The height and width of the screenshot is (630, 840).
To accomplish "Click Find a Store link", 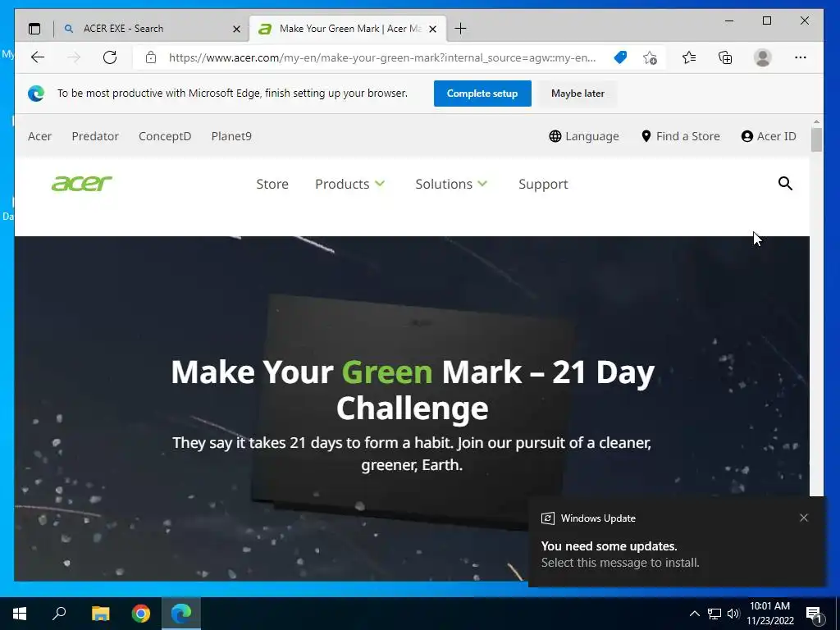I will click(680, 136).
